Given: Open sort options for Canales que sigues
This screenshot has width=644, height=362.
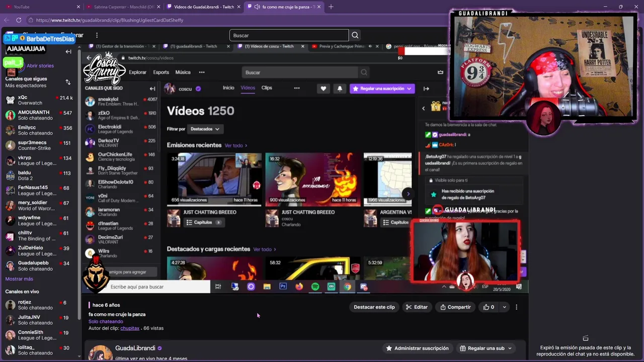Looking at the screenshot, I should 68,82.
